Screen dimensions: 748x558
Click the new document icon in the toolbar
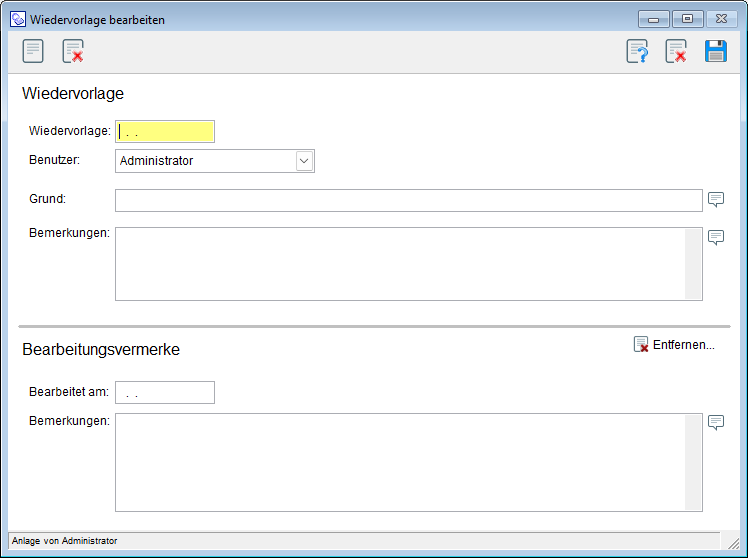pos(33,51)
